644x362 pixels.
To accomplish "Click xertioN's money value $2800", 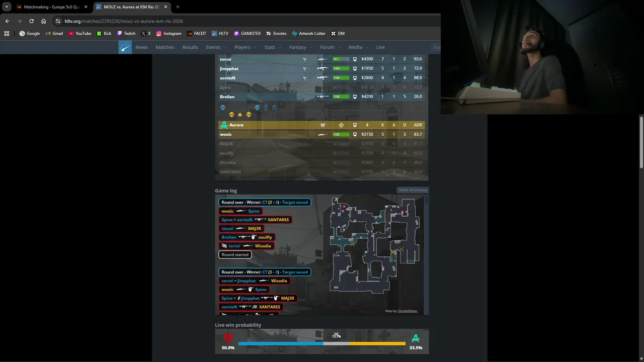I will pos(367,78).
